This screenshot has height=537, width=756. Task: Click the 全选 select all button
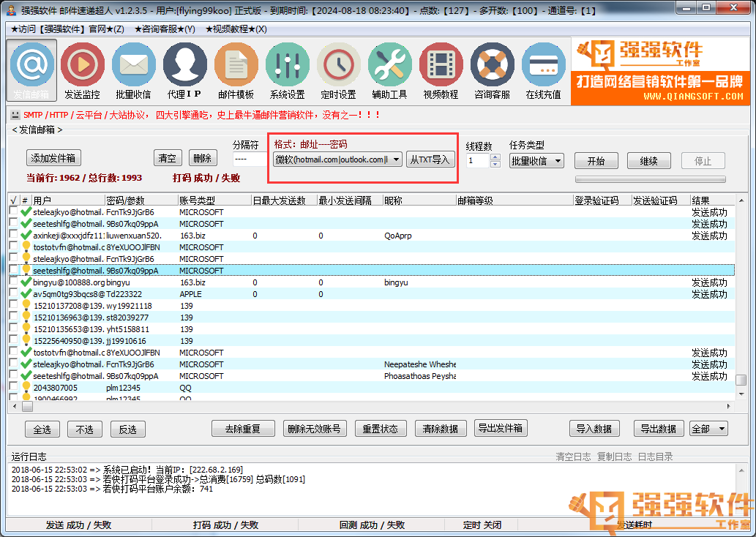click(x=42, y=429)
